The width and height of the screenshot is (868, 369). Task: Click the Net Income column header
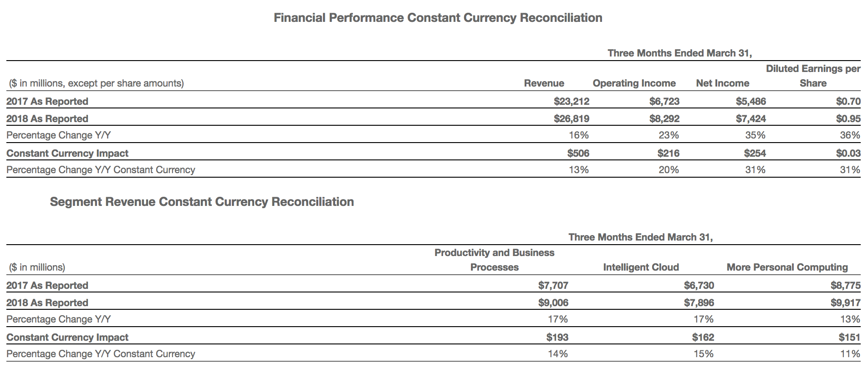tap(722, 83)
